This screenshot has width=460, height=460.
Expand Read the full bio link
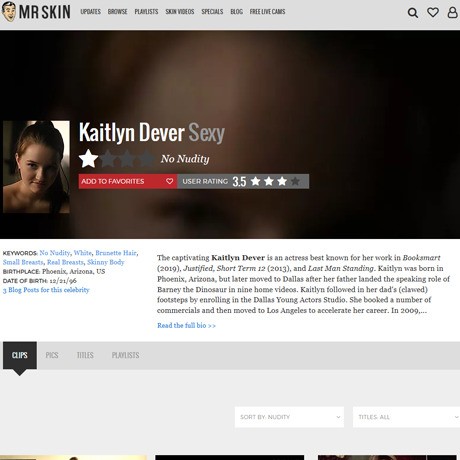pyautogui.click(x=186, y=325)
